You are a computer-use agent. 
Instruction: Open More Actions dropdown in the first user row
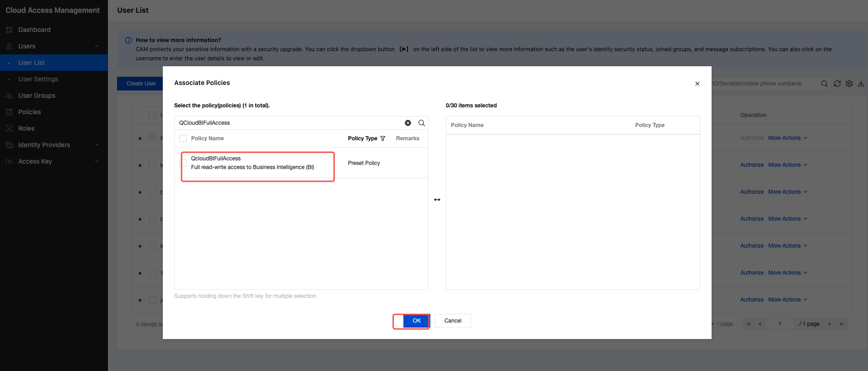(x=788, y=138)
